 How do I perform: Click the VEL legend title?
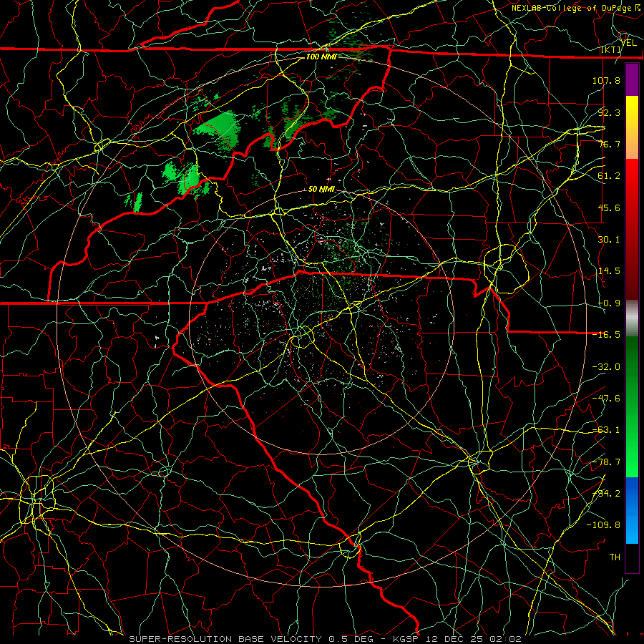[x=629, y=43]
